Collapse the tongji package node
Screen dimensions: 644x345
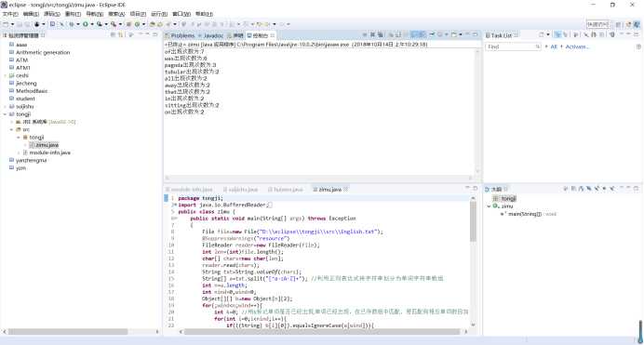pos(19,138)
